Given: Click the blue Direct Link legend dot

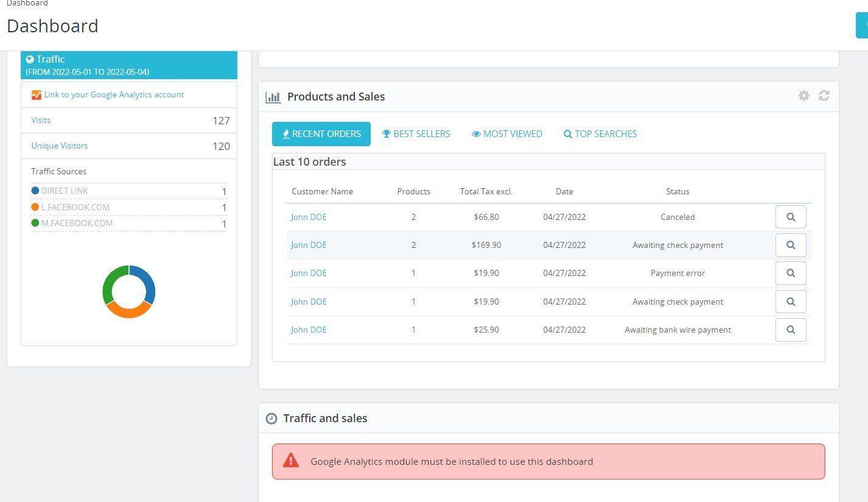Looking at the screenshot, I should [35, 191].
